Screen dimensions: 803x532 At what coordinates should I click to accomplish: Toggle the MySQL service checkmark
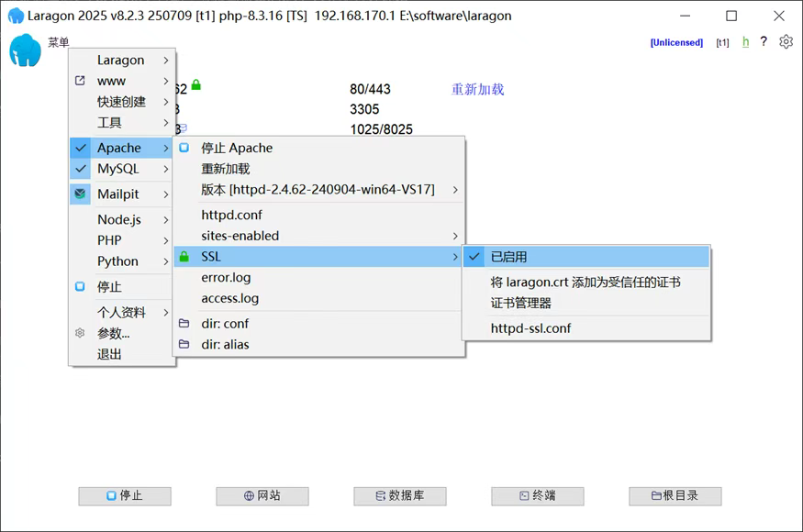[81, 169]
